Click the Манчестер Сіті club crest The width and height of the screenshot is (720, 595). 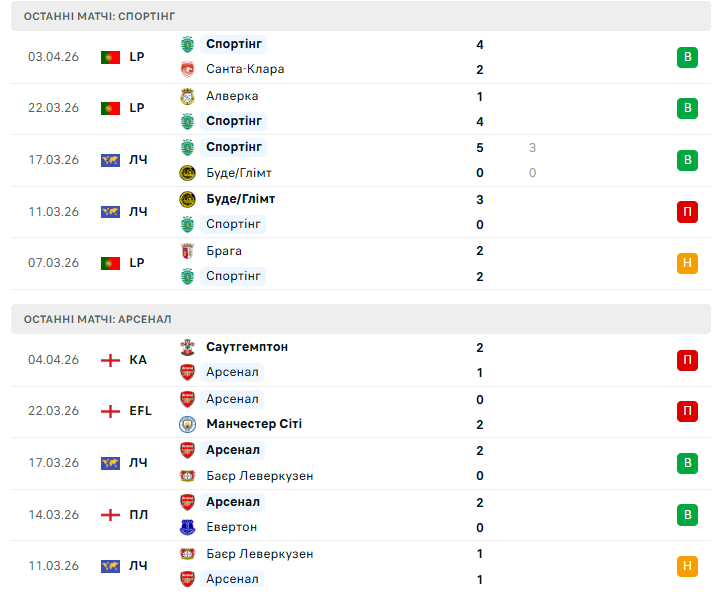(186, 424)
